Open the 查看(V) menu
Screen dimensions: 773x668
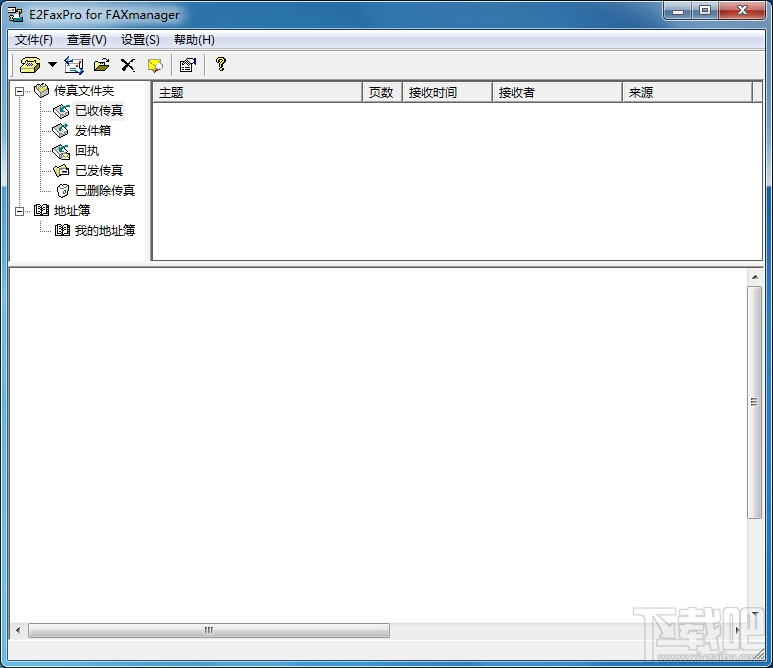coord(87,40)
